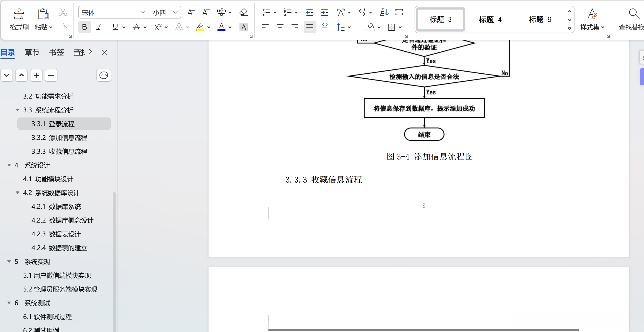Clear formatting with the eraser icon
The height and width of the screenshot is (332, 644).
click(243, 12)
